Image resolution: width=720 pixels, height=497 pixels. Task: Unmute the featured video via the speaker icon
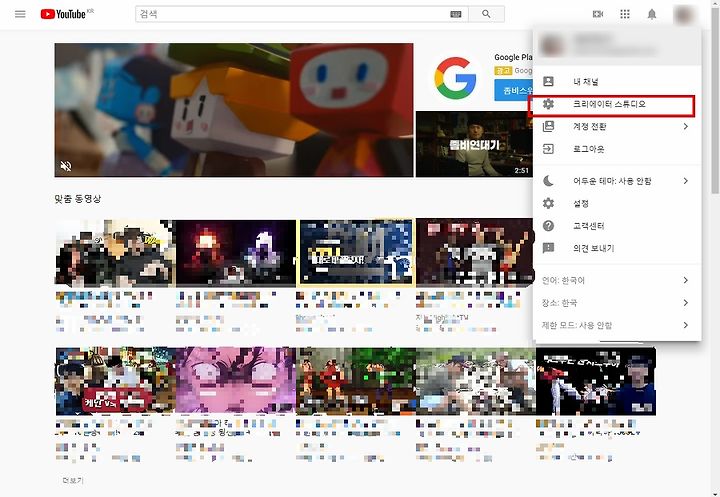66,166
